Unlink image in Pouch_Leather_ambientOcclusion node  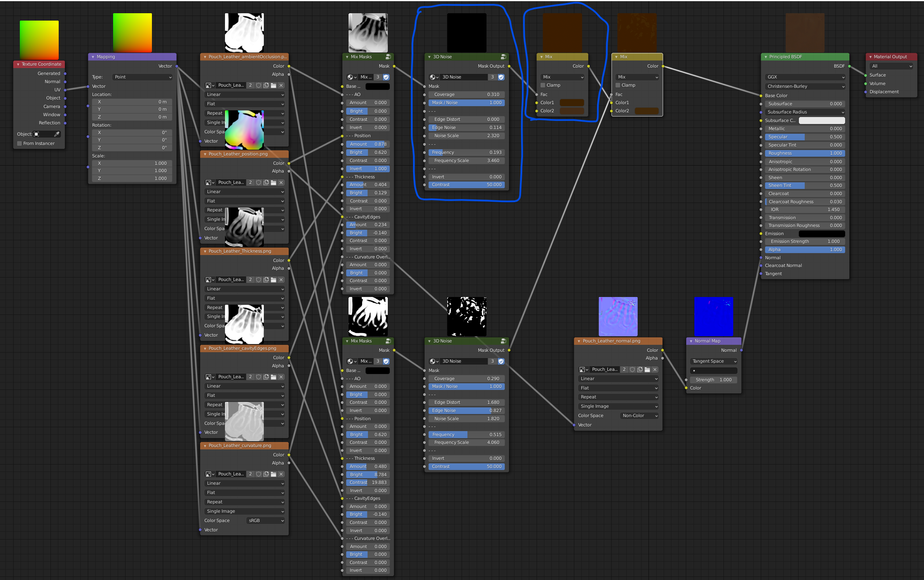click(x=281, y=86)
